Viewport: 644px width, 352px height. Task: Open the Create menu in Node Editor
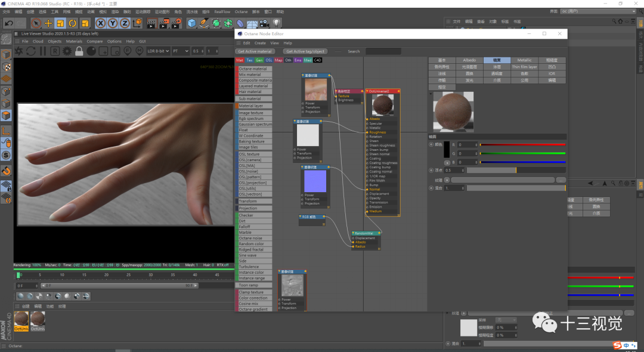pos(260,43)
